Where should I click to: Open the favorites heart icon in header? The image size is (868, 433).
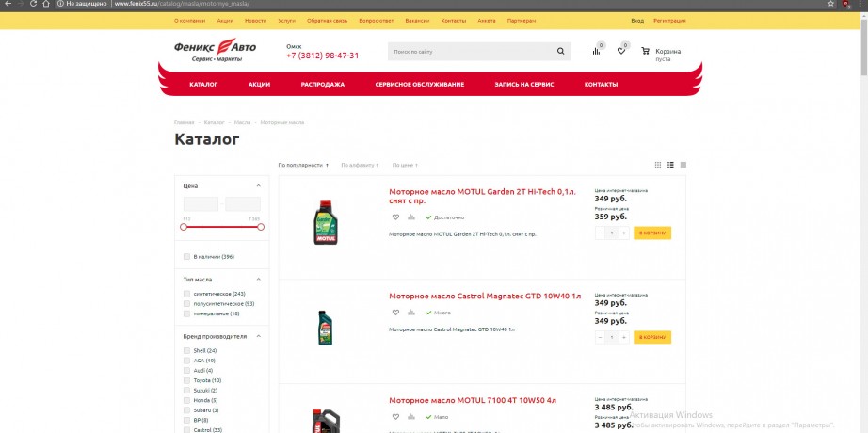[x=621, y=51]
